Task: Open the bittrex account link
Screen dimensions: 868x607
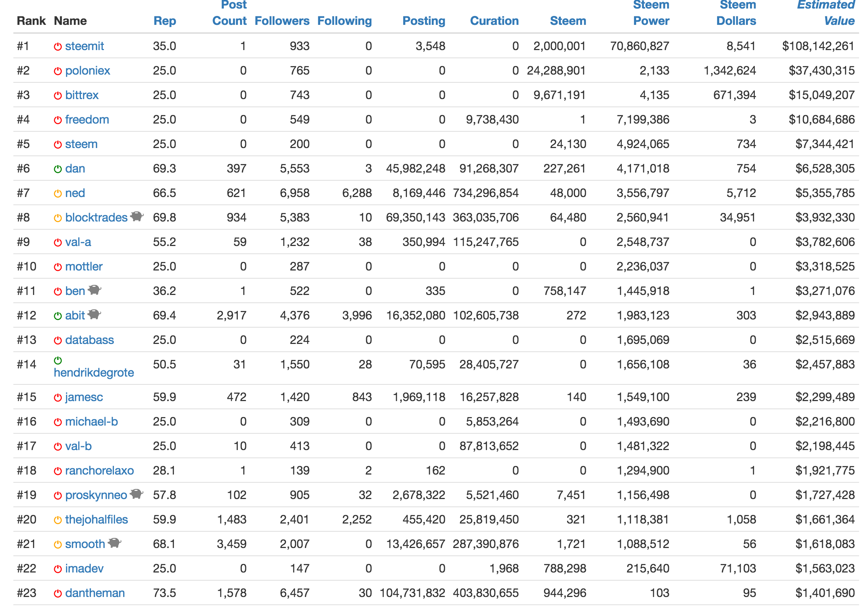Action: 82,95
